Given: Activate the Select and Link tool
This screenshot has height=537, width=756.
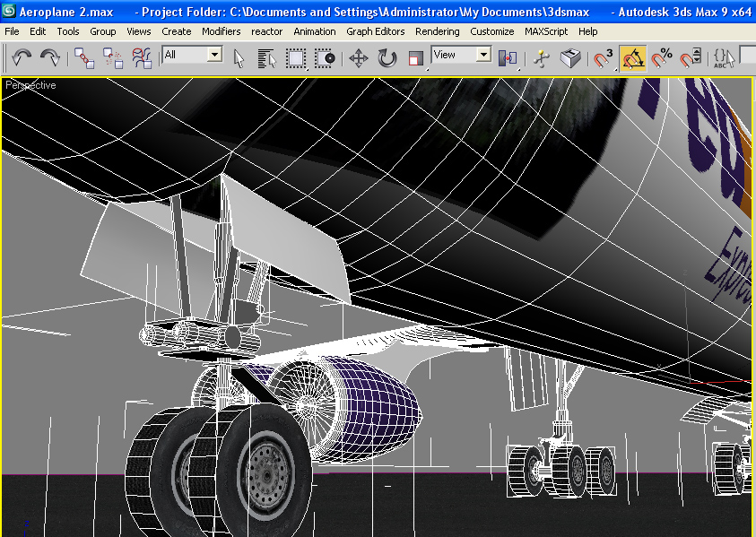Looking at the screenshot, I should [x=85, y=56].
